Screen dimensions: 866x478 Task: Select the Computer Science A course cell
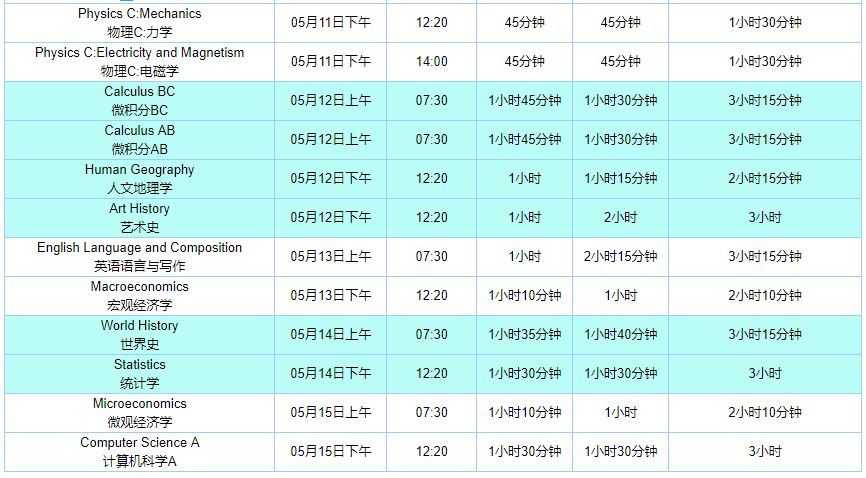[139, 452]
